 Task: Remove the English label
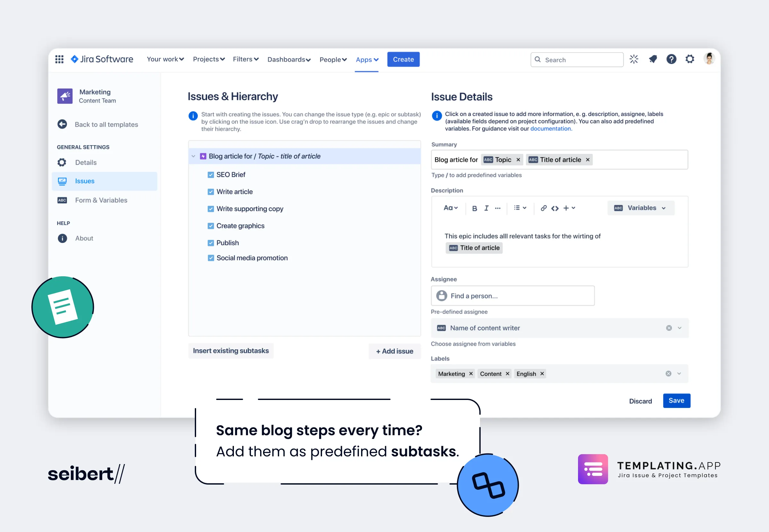[x=542, y=374]
